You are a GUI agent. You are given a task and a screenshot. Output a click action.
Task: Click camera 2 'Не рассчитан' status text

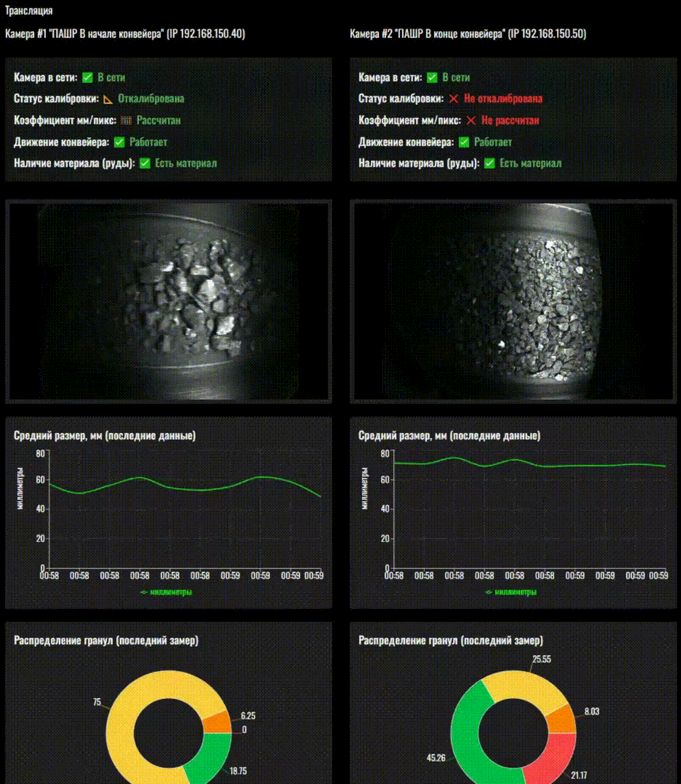510,121
